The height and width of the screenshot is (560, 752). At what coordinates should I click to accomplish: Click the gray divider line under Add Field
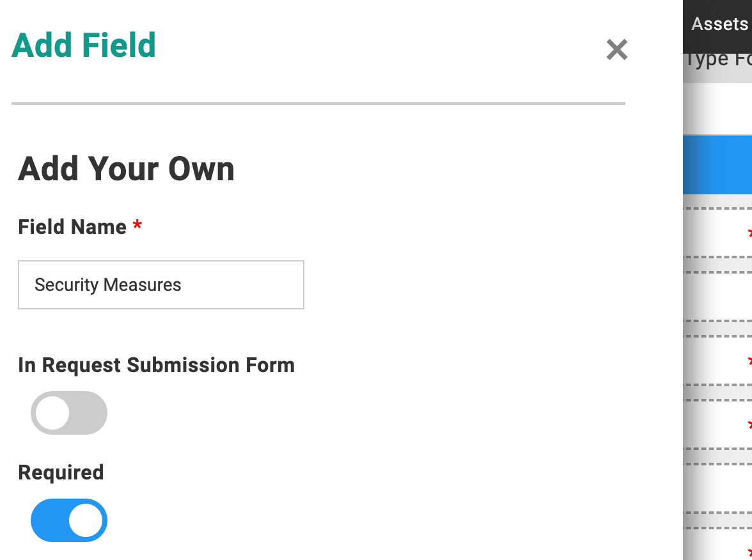click(x=318, y=103)
